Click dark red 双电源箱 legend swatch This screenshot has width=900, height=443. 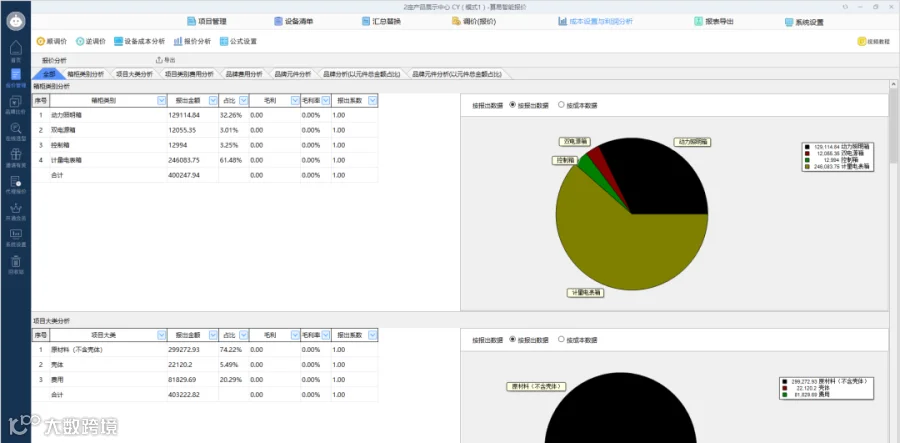click(x=807, y=153)
